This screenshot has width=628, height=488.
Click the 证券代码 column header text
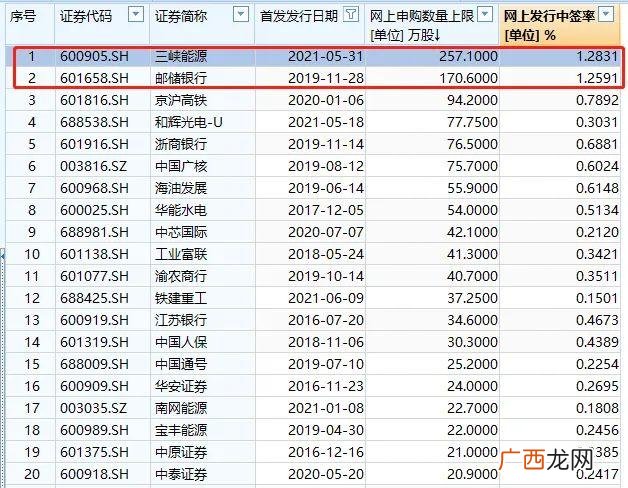tap(86, 16)
